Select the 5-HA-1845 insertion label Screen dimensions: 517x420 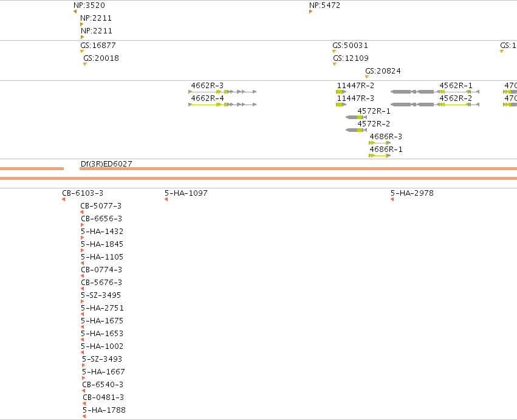102,244
